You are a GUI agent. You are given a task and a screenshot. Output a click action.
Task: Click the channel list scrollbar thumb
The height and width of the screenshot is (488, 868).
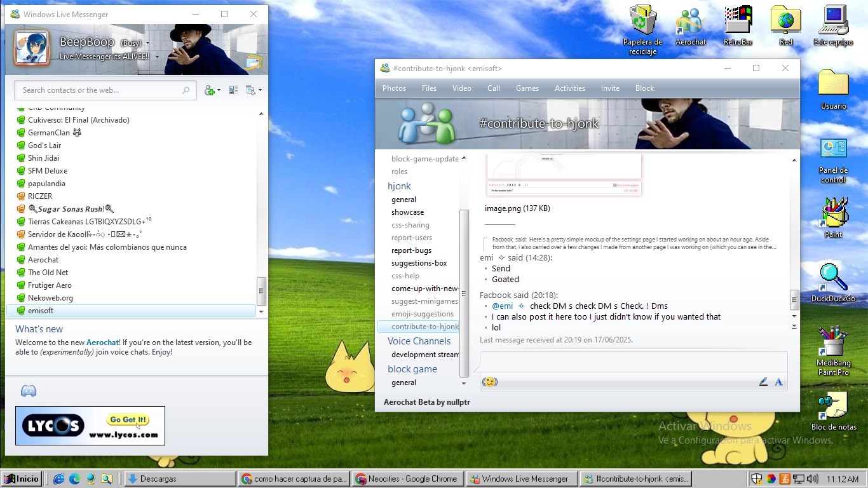coord(464,293)
